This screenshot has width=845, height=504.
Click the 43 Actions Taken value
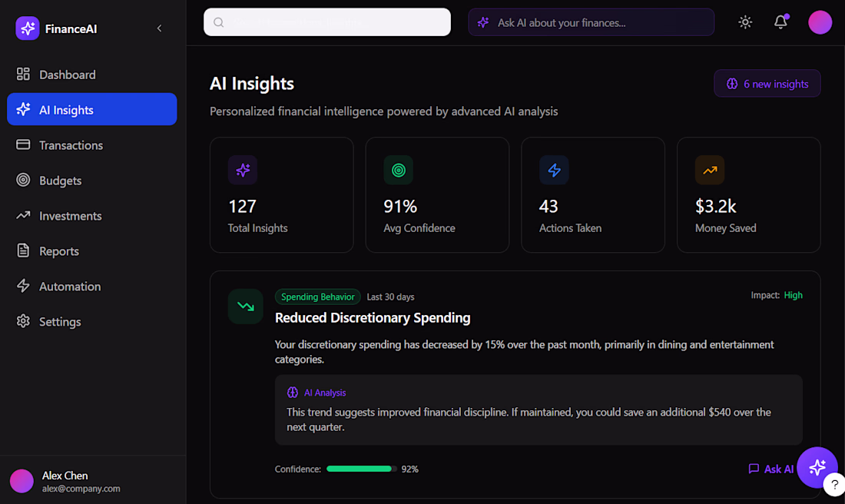(548, 207)
